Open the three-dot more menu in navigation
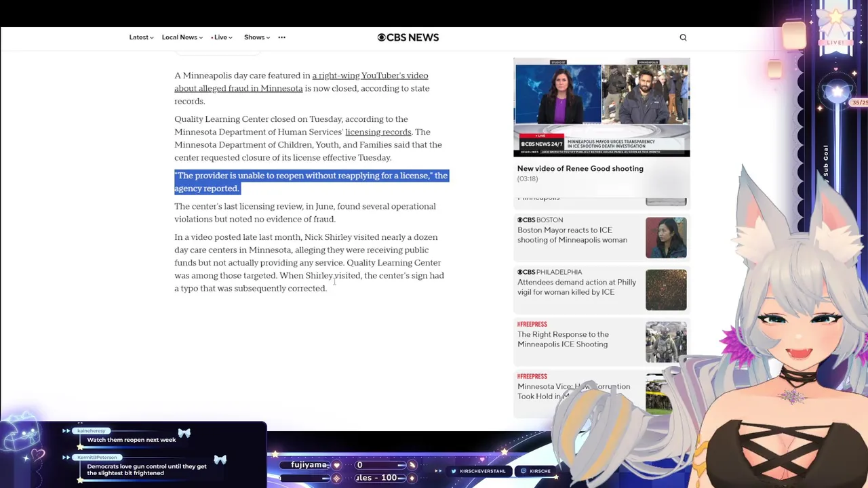 tap(281, 37)
